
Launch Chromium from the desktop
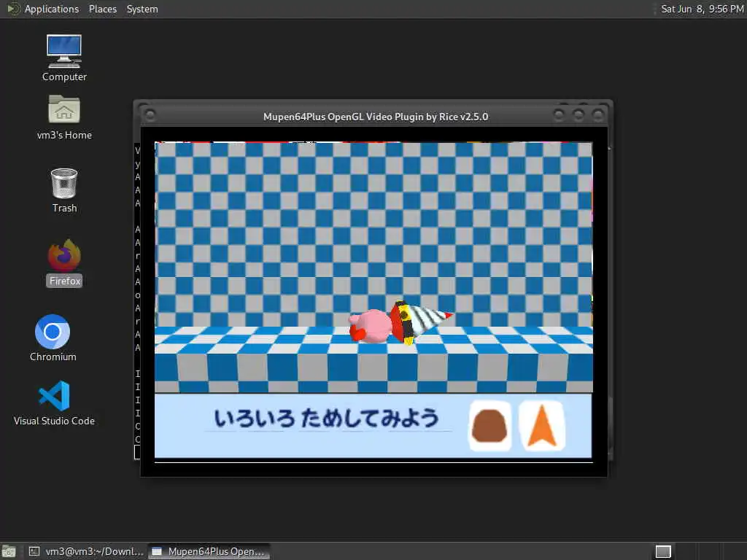click(x=53, y=338)
